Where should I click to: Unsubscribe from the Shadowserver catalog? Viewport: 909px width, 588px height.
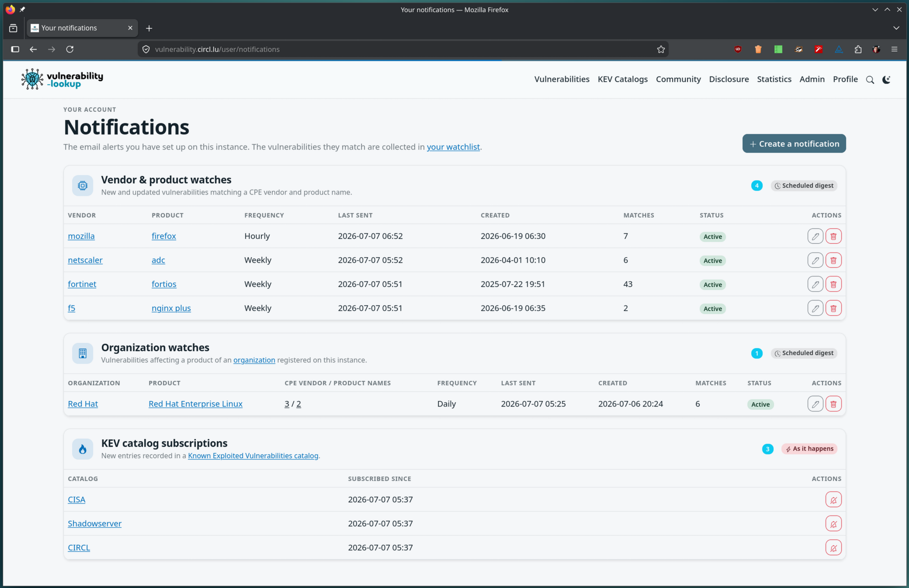point(833,524)
